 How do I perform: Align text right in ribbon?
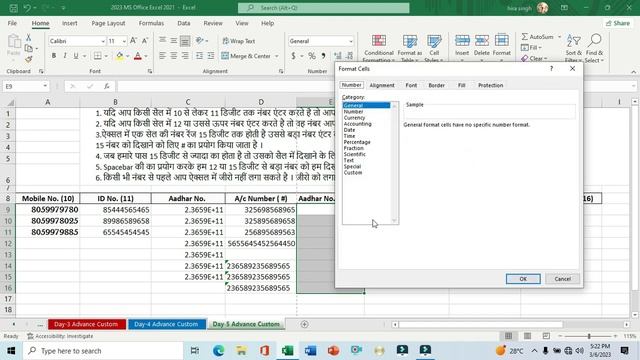[x=185, y=56]
